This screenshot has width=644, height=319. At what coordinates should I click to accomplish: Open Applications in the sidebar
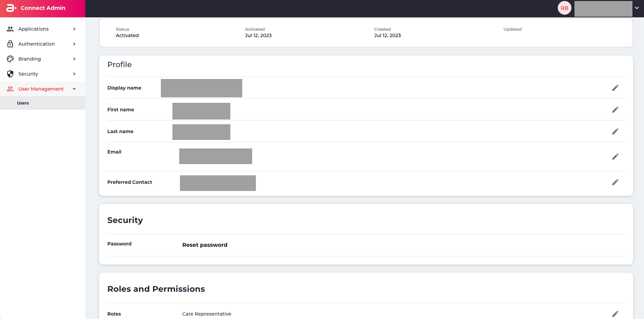[43, 29]
